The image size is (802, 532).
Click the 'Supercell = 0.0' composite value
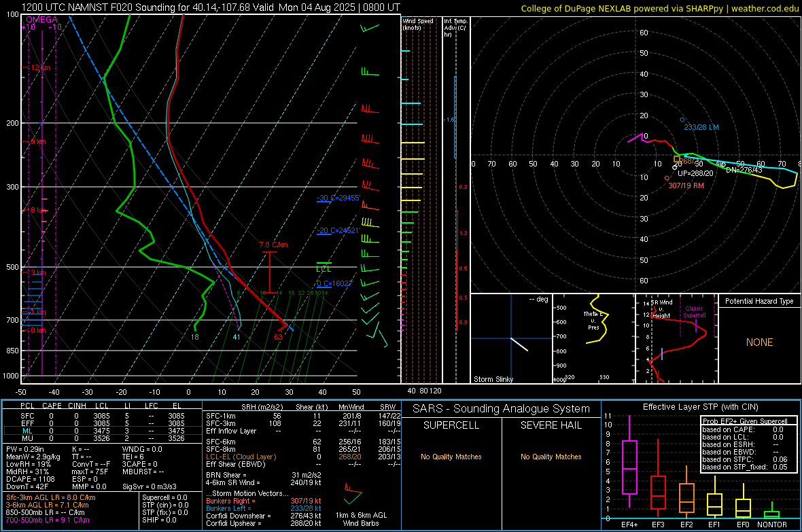(x=164, y=498)
